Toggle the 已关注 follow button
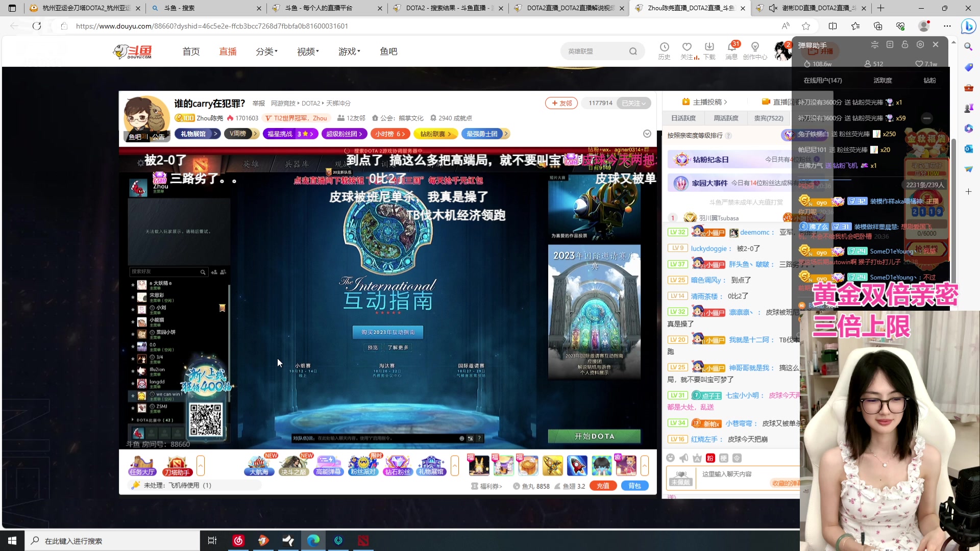 click(x=633, y=103)
